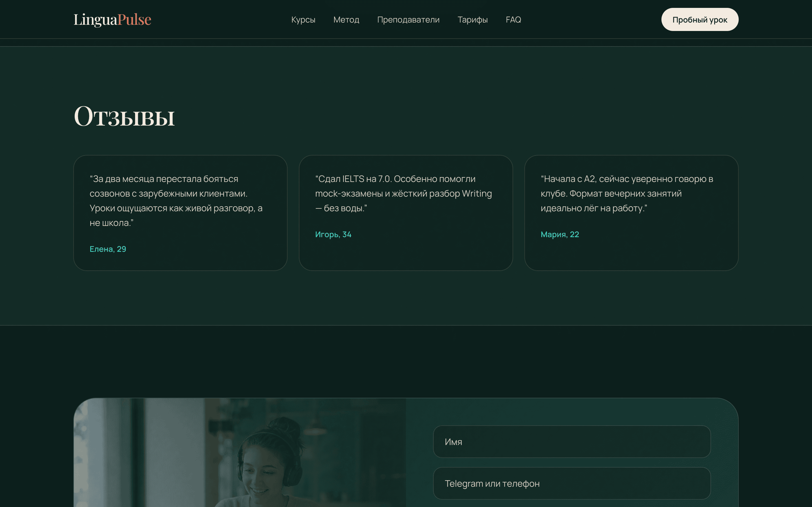Click the LinguaPulse logo
Image resolution: width=812 pixels, height=507 pixels.
point(112,19)
